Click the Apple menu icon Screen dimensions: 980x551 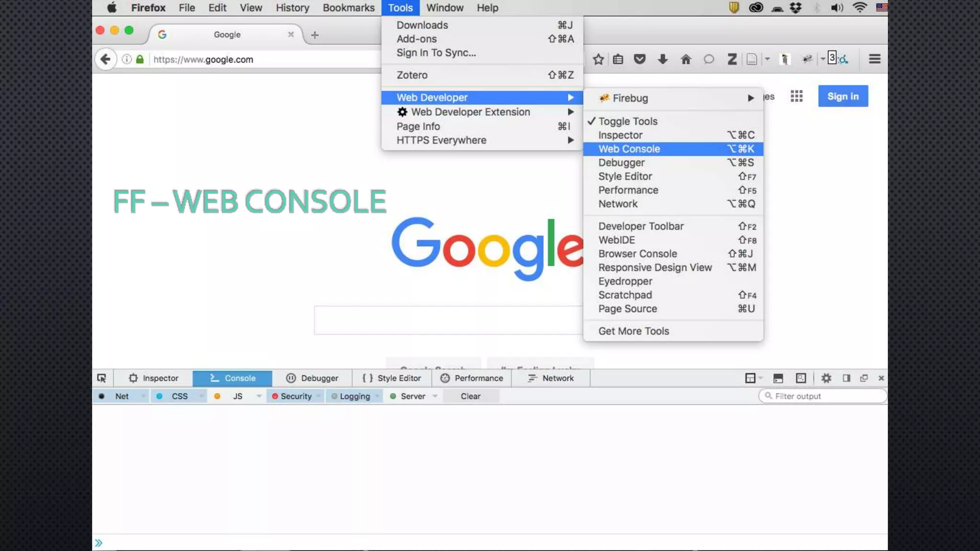tap(111, 8)
